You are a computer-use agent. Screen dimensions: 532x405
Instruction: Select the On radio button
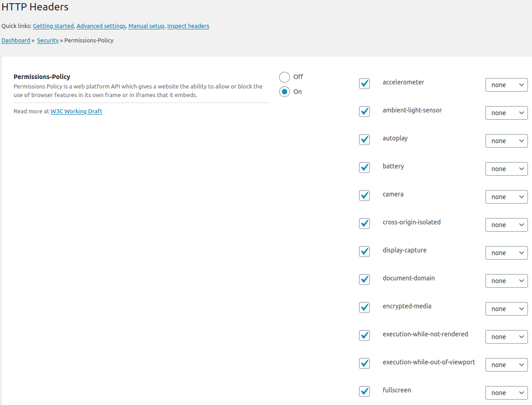point(285,91)
